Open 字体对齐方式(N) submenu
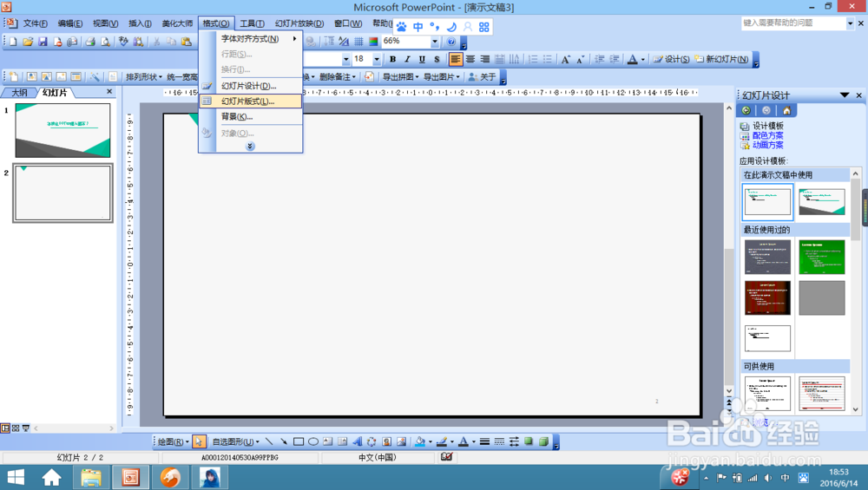868x490 pixels. pyautogui.click(x=250, y=39)
